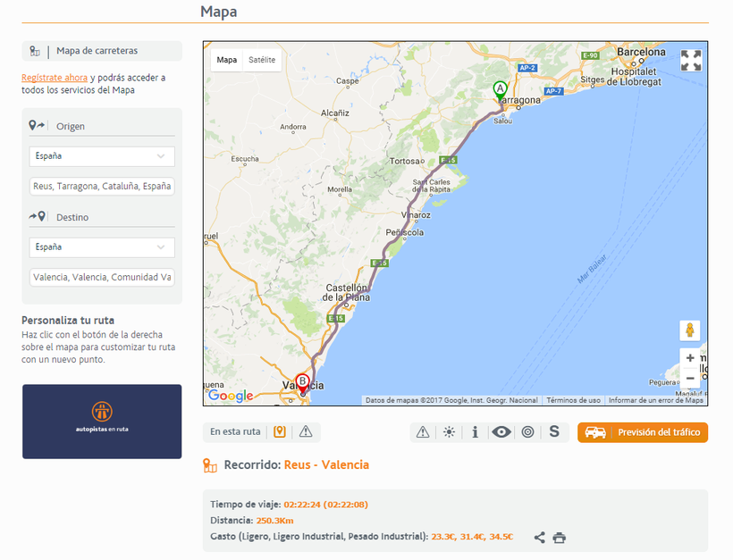733x560 pixels.
Task: Open the origin country dropdown
Action: click(102, 156)
